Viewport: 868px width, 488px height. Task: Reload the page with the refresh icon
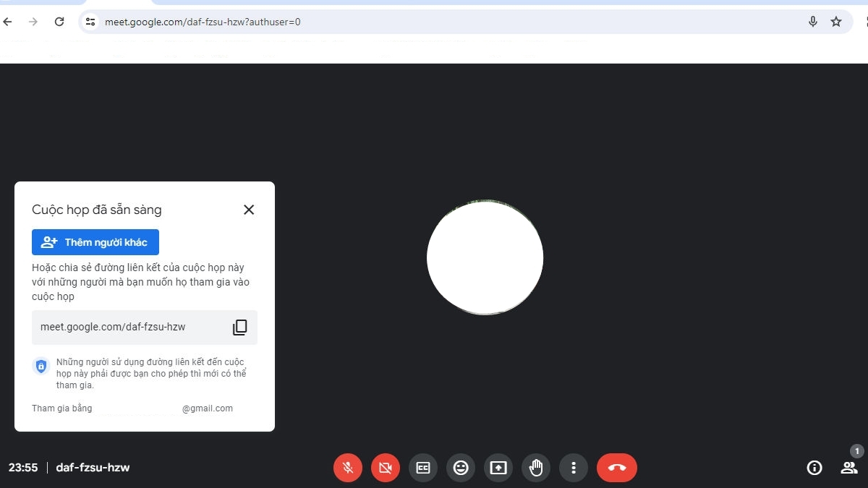tap(59, 22)
